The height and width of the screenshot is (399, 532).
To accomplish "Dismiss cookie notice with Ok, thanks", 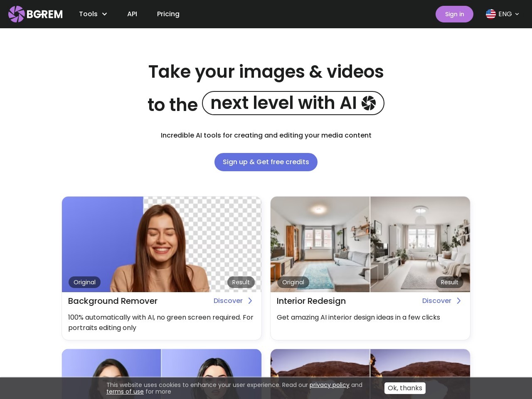I will coord(405,388).
